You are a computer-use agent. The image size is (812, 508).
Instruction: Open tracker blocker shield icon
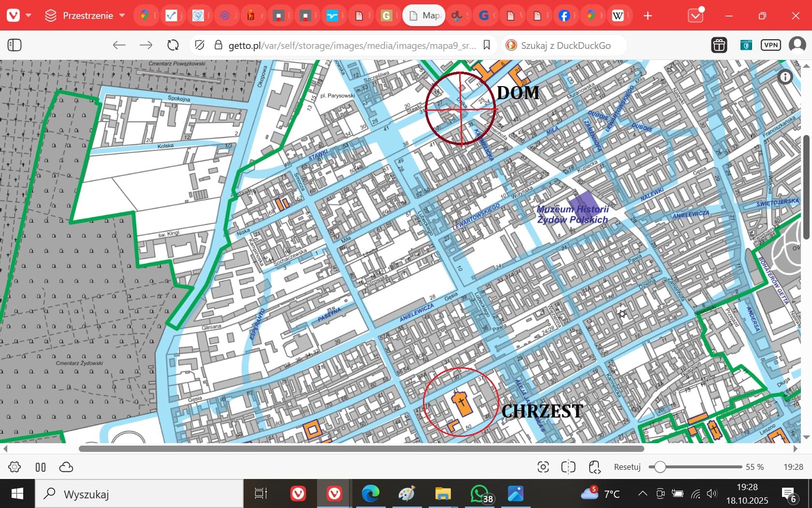pyautogui.click(x=199, y=45)
